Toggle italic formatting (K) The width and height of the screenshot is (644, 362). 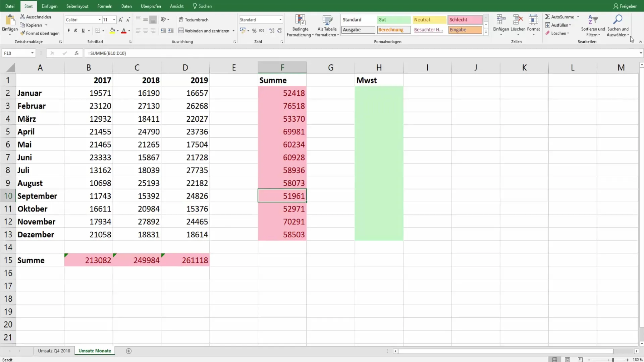click(76, 31)
